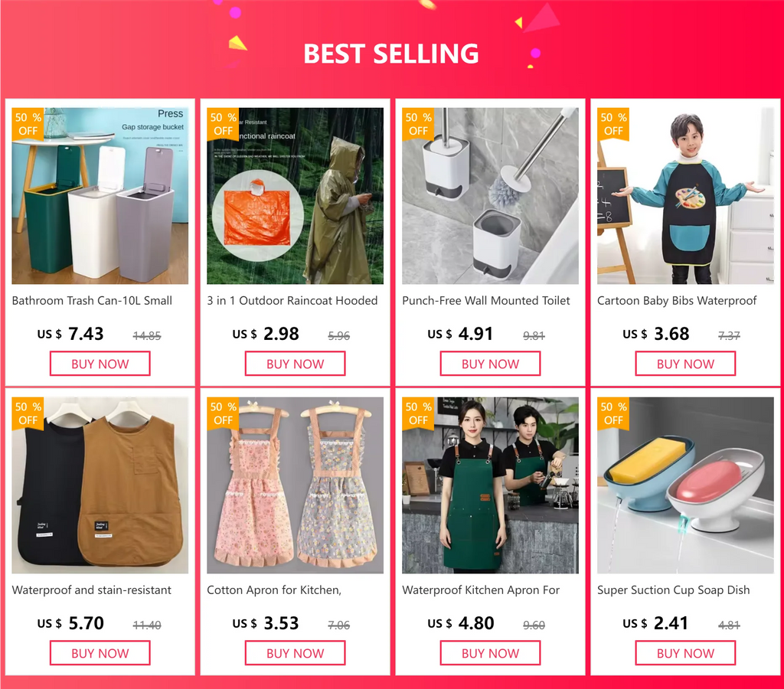Viewport: 784px width, 689px height.
Task: Buy the Bathroom Trash Can now
Action: pos(100,364)
